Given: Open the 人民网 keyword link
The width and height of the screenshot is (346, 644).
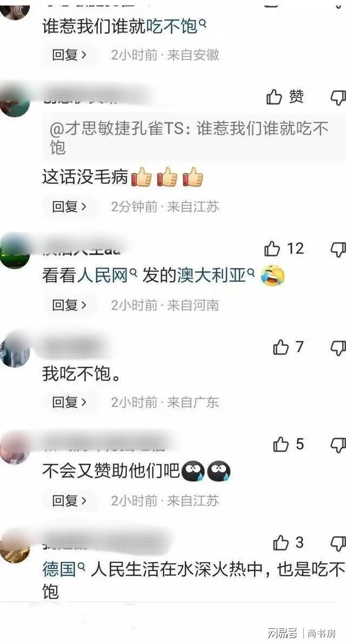Looking at the screenshot, I should click(107, 276).
